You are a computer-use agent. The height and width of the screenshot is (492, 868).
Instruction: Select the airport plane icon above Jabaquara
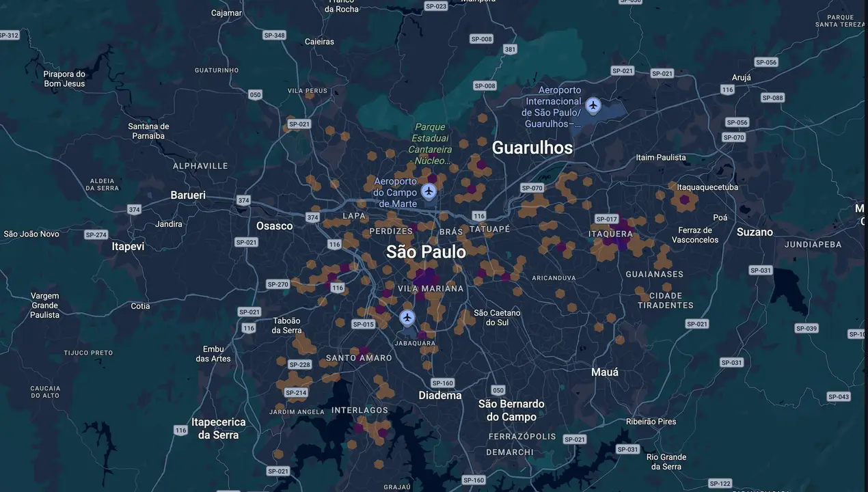click(x=407, y=317)
